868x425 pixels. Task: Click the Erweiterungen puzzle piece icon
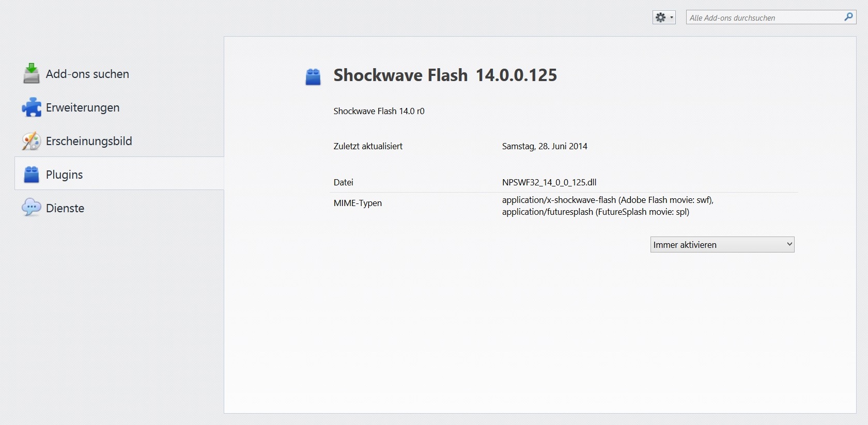pyautogui.click(x=32, y=107)
